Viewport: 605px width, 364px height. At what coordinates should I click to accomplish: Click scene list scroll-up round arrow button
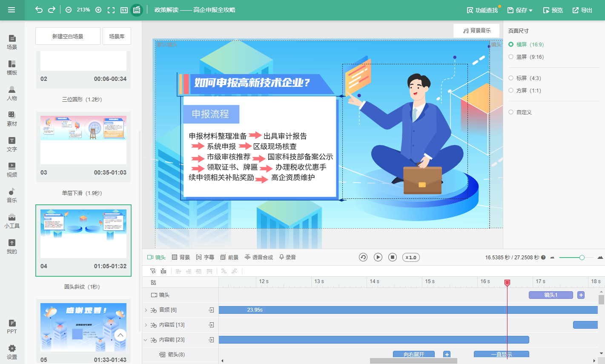point(120,335)
